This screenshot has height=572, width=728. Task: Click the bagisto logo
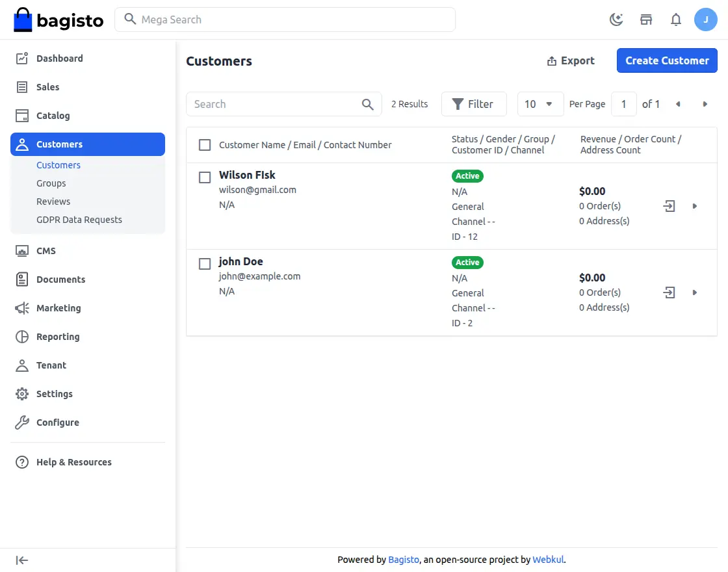click(x=58, y=19)
